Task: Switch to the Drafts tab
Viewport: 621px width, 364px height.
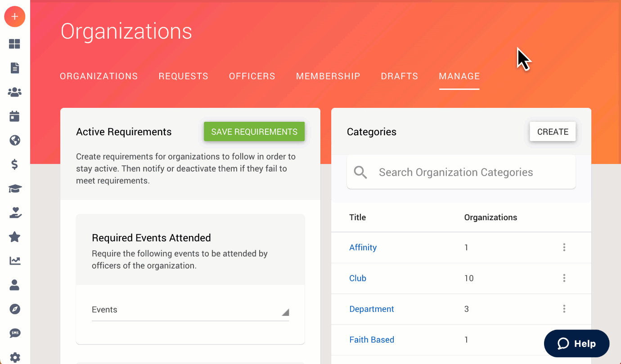Action: (x=400, y=76)
